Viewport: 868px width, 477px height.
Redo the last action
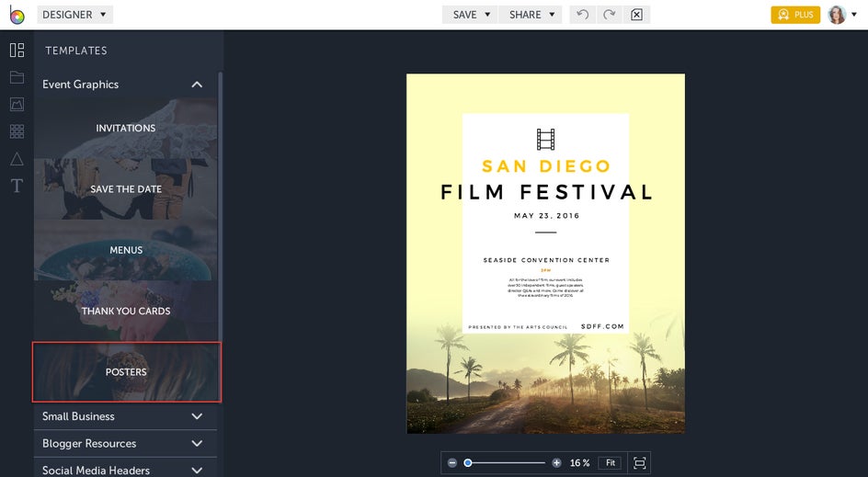(609, 15)
